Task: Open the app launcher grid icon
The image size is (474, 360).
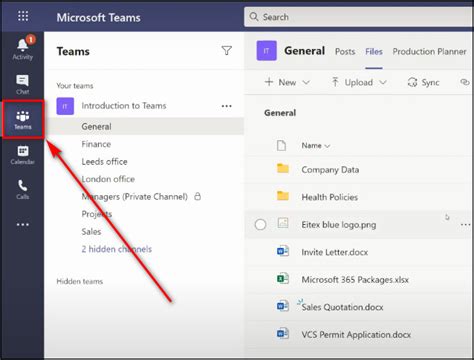Action: point(23,16)
